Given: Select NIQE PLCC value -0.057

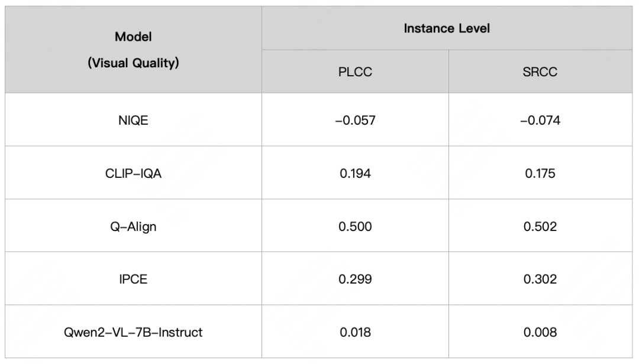Looking at the screenshot, I should [x=355, y=120].
